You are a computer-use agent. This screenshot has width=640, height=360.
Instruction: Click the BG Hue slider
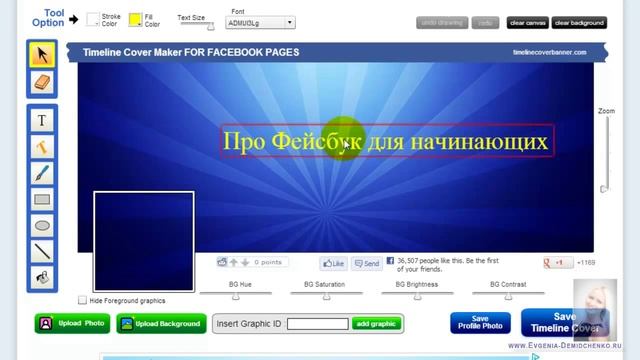(236, 294)
